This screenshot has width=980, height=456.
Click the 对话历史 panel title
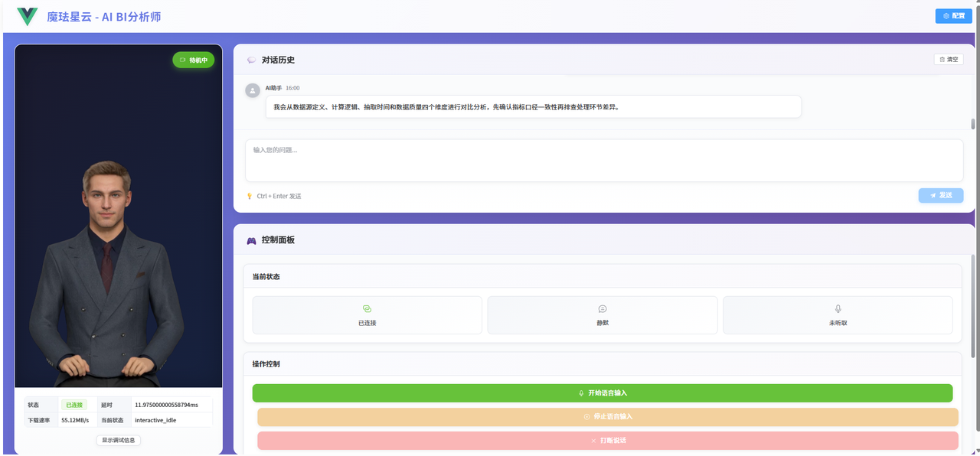tap(278, 60)
